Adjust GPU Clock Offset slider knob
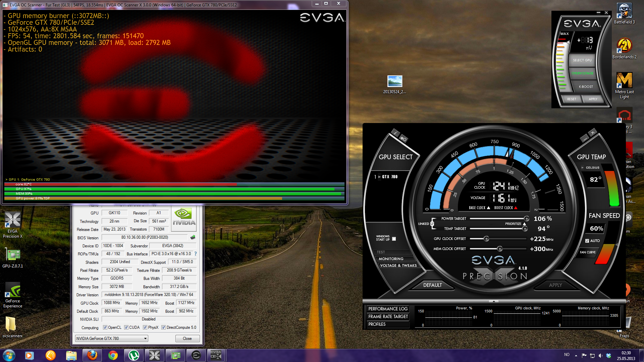Screen dimensions: 644x362 click(x=486, y=239)
